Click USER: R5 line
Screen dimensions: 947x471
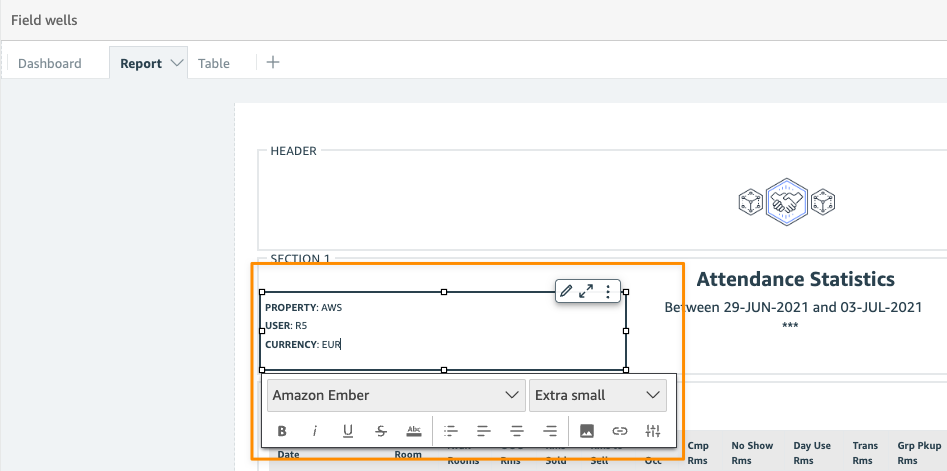(286, 326)
